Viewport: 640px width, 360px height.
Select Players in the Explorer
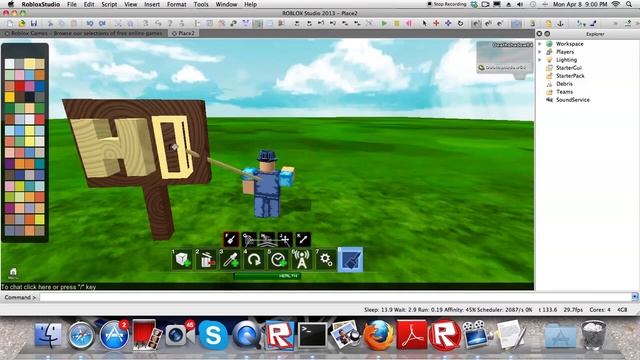pos(564,52)
